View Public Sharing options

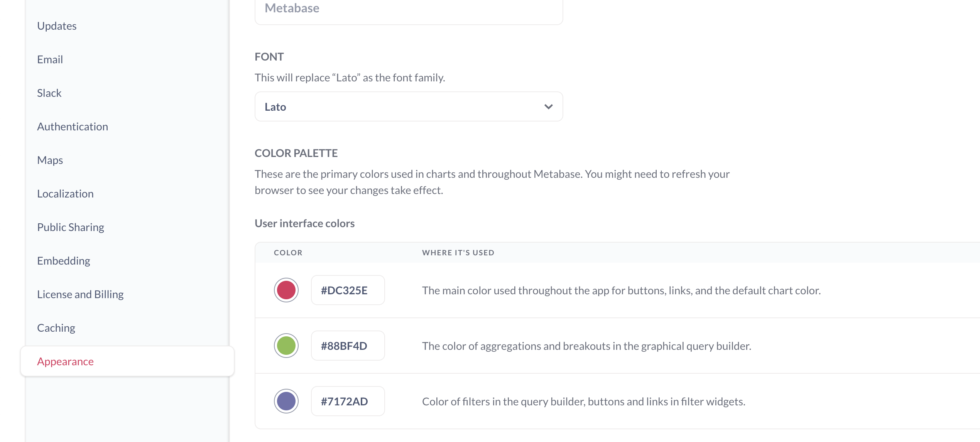[71, 227]
